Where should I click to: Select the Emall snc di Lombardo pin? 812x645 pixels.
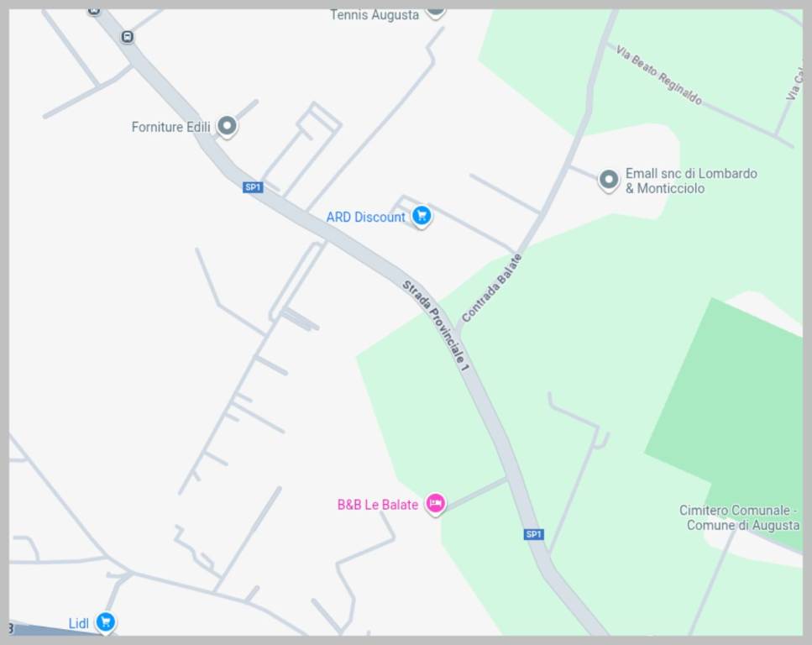(x=609, y=180)
